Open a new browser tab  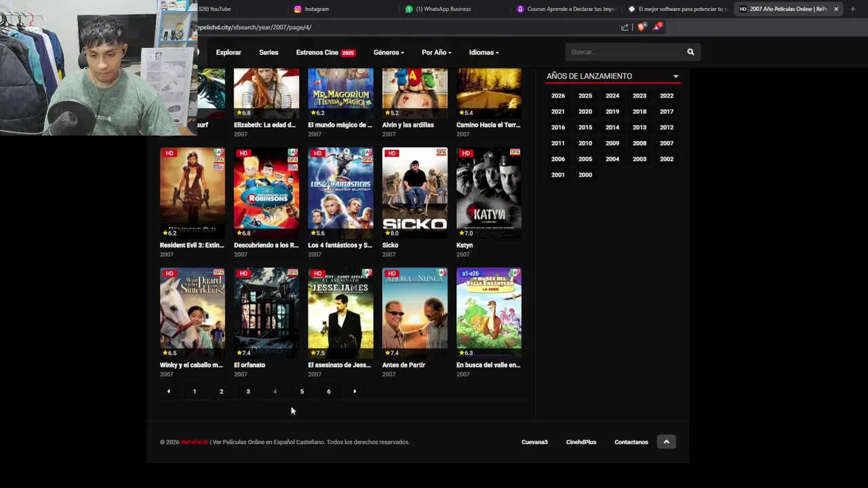click(x=852, y=9)
